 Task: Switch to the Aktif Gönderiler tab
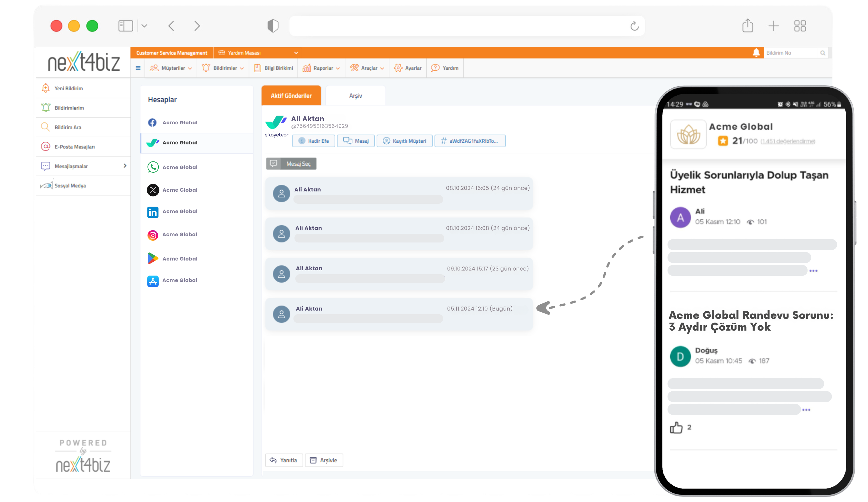(x=291, y=96)
